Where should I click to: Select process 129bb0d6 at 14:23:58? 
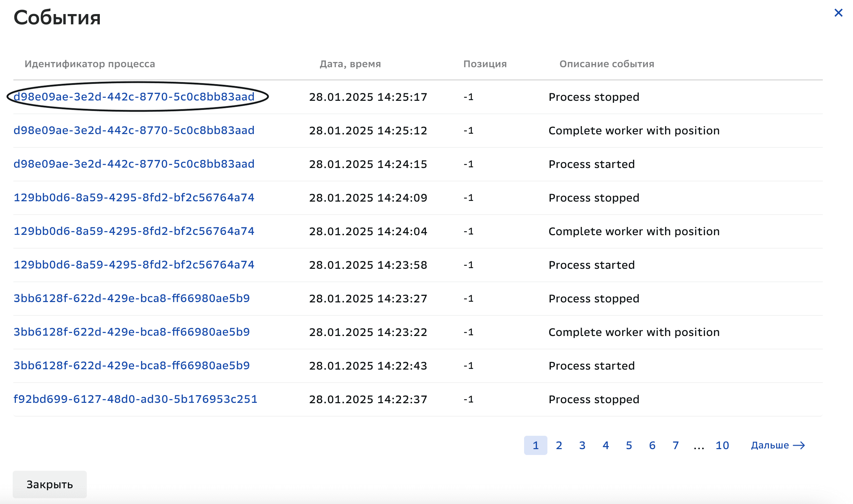tap(134, 265)
